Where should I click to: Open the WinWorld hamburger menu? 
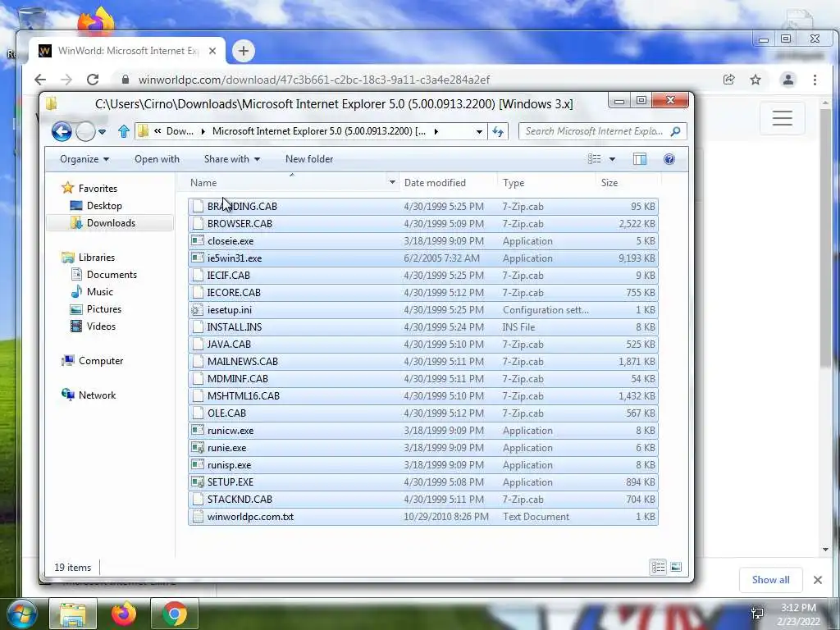point(782,118)
